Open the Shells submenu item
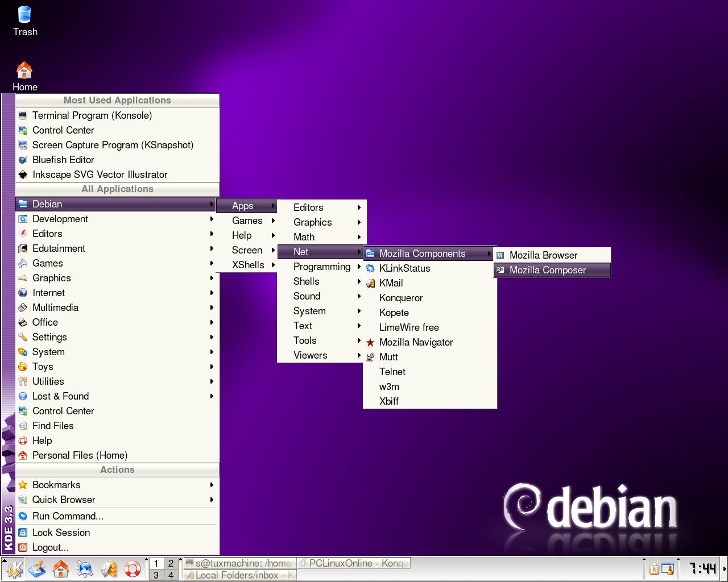The height and width of the screenshot is (582, 728). tap(321, 281)
